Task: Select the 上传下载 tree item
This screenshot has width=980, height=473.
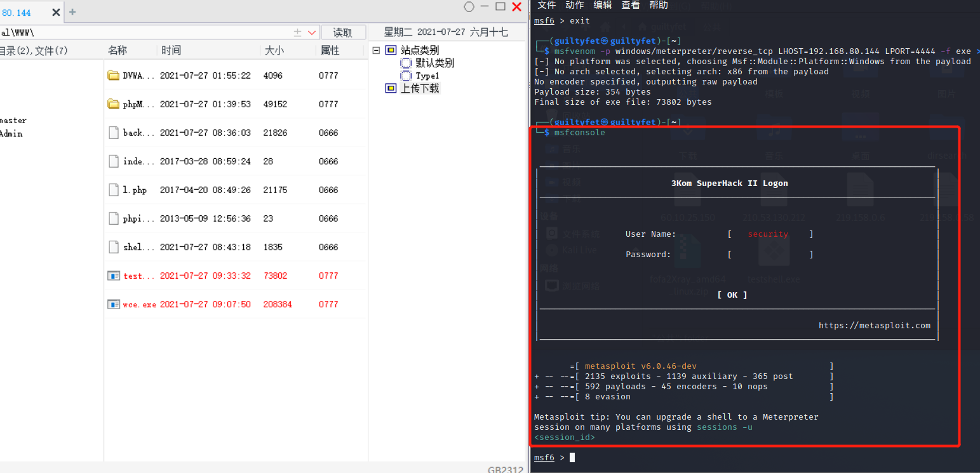Action: (420, 88)
